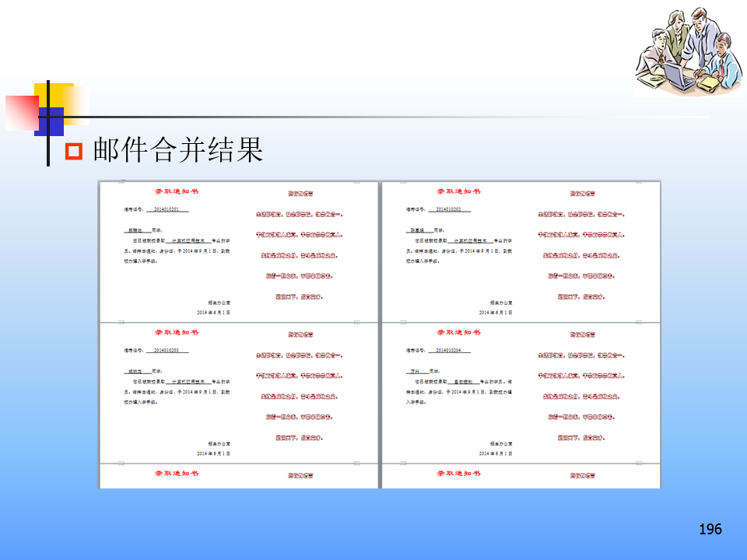The height and width of the screenshot is (560, 747).
Task: Click exam number 2014010201 on the first letter
Action: pyautogui.click(x=167, y=209)
